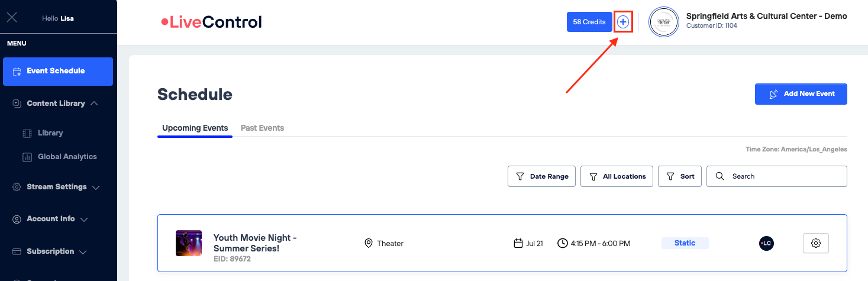Screen dimensions: 868x281
Task: Open settings gear for Youth Movie Night event
Action: (816, 243)
